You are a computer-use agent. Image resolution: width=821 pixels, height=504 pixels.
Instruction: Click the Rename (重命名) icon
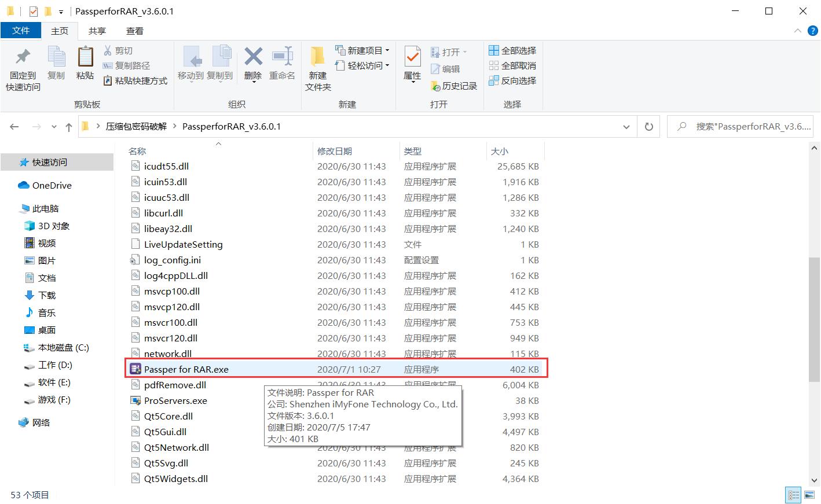pos(282,63)
